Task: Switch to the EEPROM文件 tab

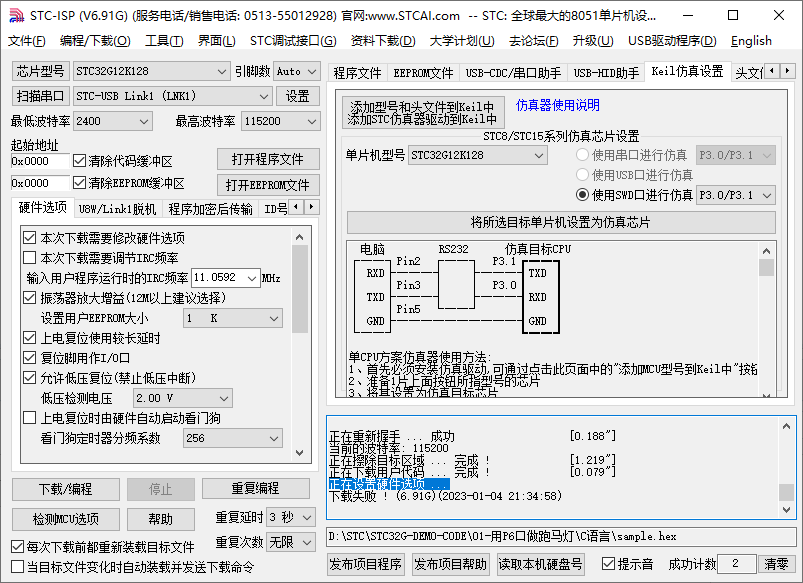Action: tap(423, 73)
